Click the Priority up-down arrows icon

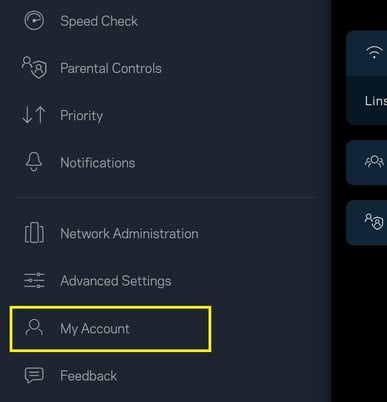(x=34, y=115)
